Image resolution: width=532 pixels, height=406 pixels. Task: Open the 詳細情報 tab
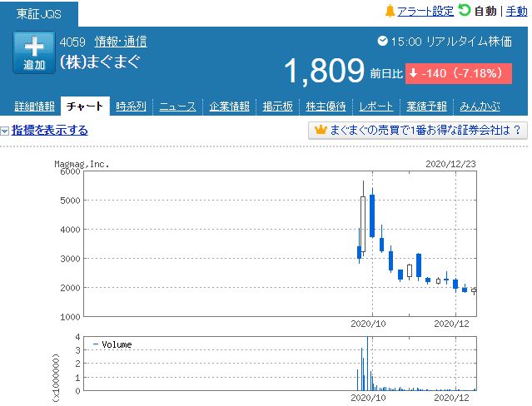point(34,106)
